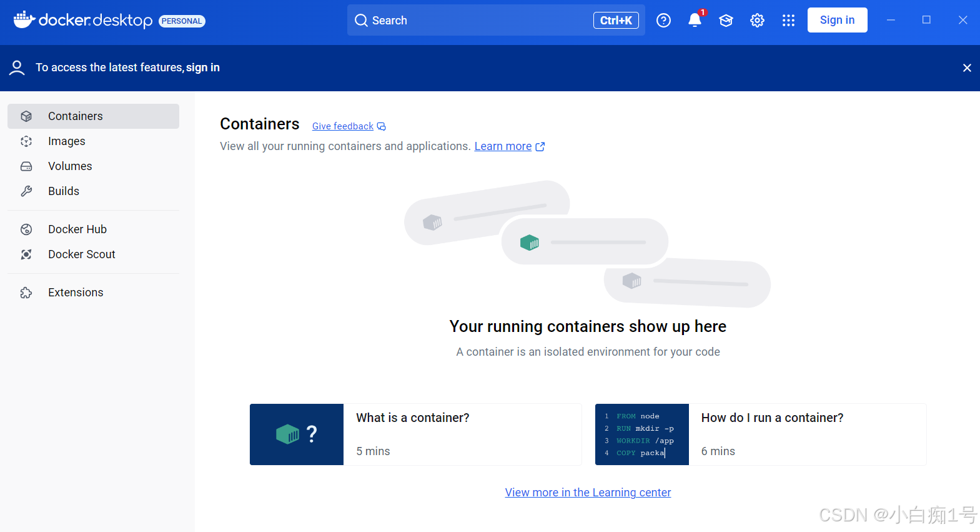Minimize the Docker Desktop window
This screenshot has width=980, height=532.
point(891,20)
